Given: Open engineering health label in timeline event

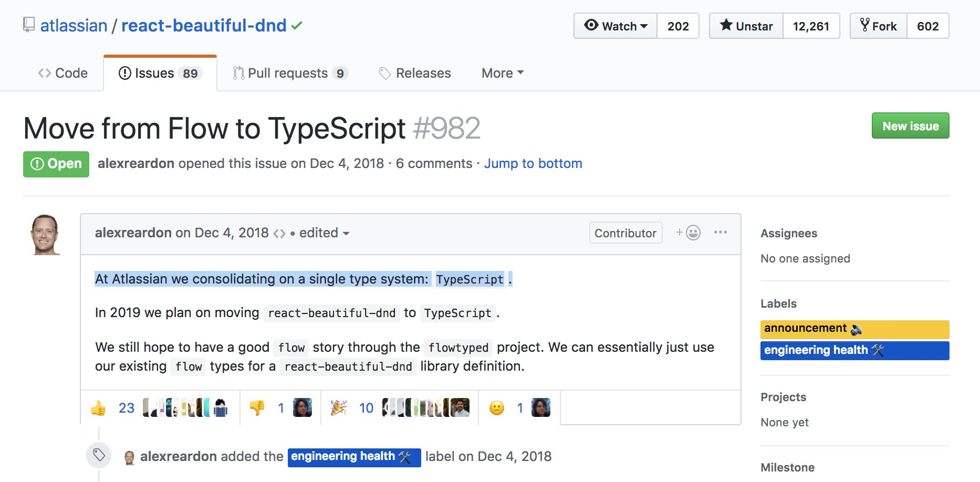Looking at the screenshot, I should pyautogui.click(x=354, y=457).
